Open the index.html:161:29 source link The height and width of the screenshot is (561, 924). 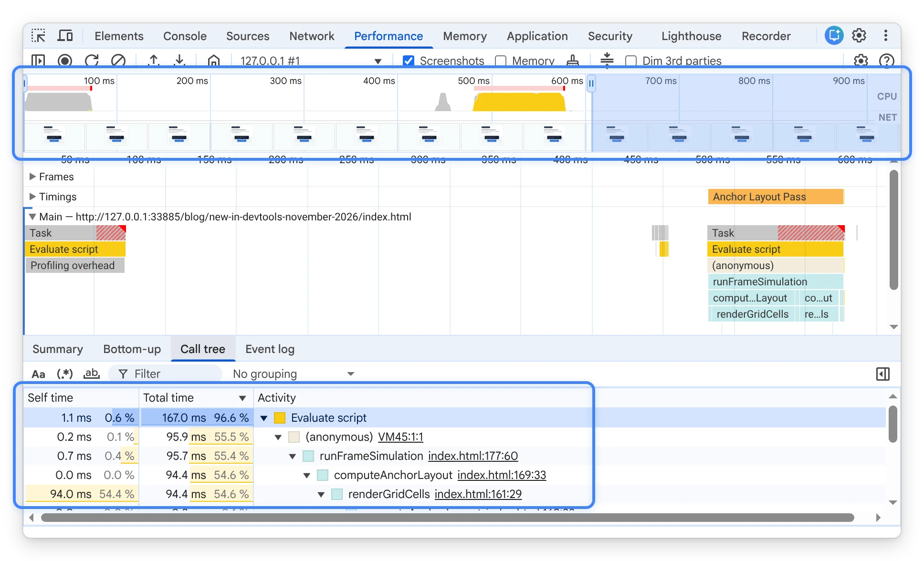point(478,494)
